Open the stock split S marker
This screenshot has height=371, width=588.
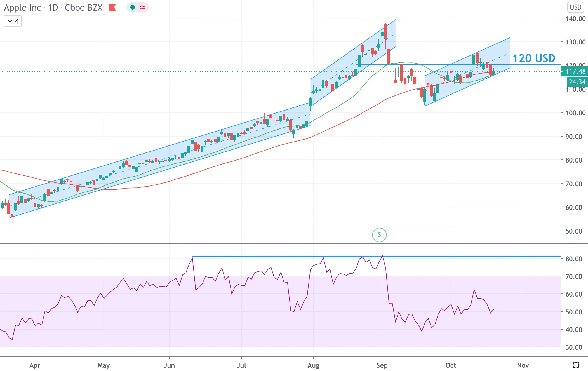point(379,235)
